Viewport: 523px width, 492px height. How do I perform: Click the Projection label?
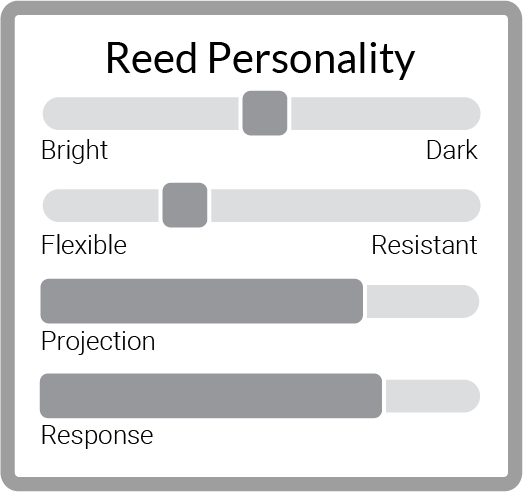click(x=98, y=342)
